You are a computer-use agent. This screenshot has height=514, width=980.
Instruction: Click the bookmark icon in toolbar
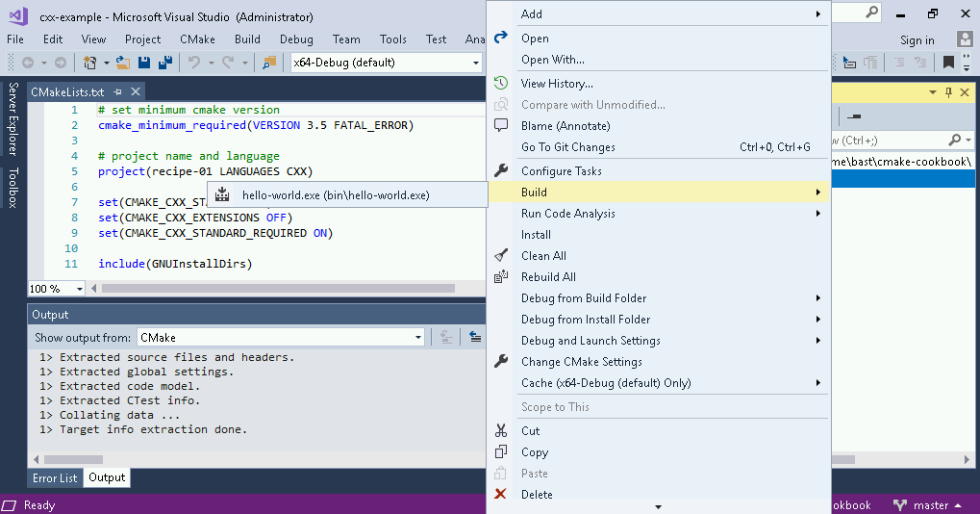click(x=948, y=63)
